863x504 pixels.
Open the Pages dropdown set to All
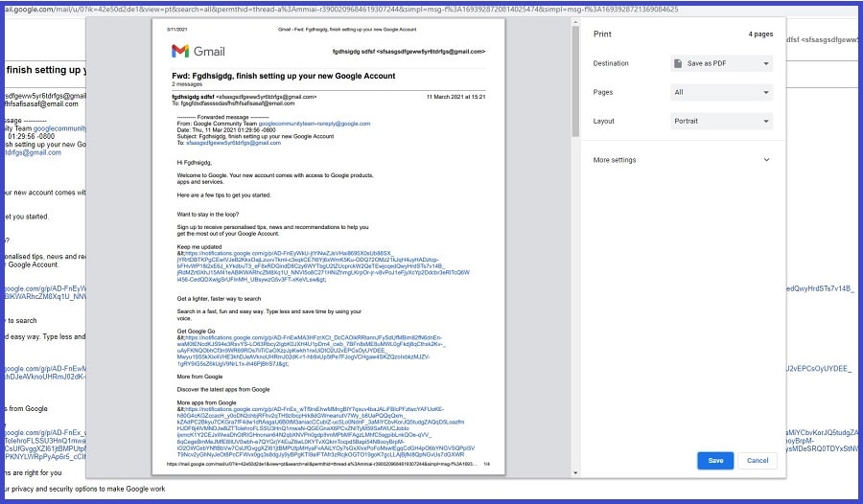pos(721,92)
